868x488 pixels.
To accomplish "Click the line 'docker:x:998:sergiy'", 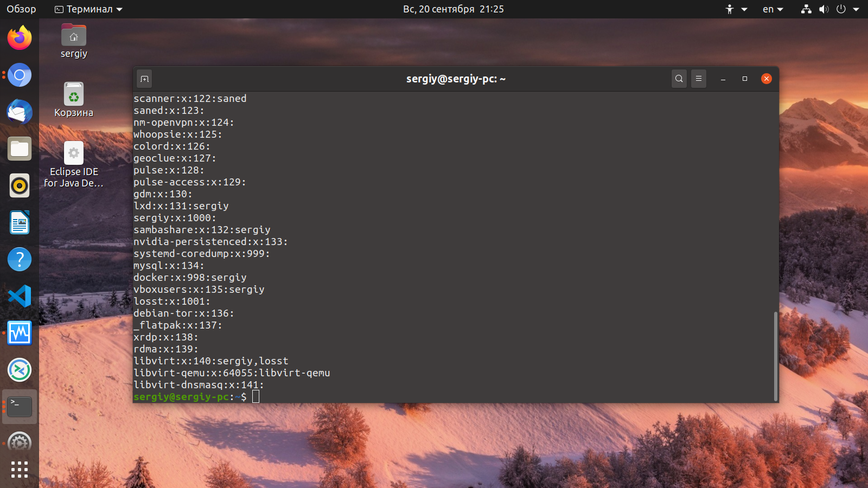I will 190,278.
